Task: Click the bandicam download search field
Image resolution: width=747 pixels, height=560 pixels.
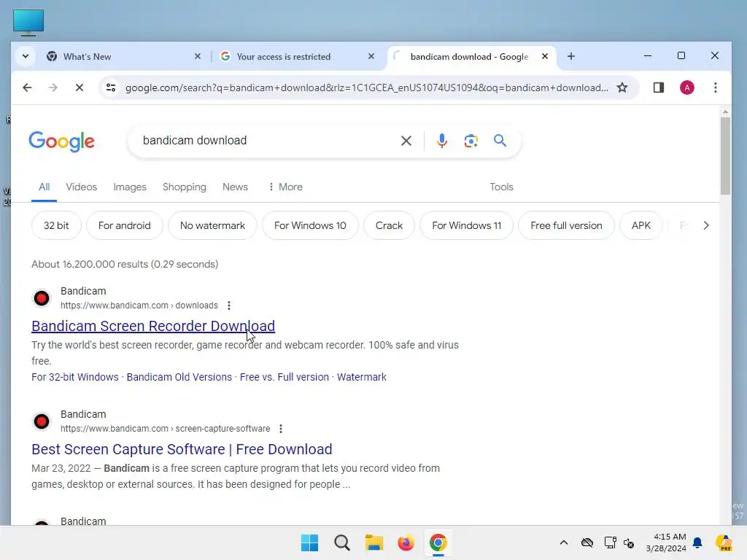Action: (267, 141)
